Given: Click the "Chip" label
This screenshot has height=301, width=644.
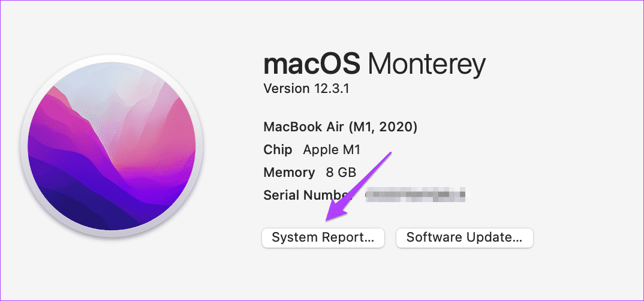Looking at the screenshot, I should [x=278, y=150].
